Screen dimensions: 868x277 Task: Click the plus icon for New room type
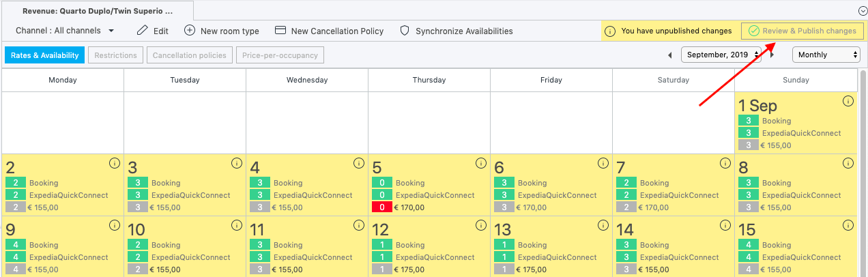tap(190, 31)
